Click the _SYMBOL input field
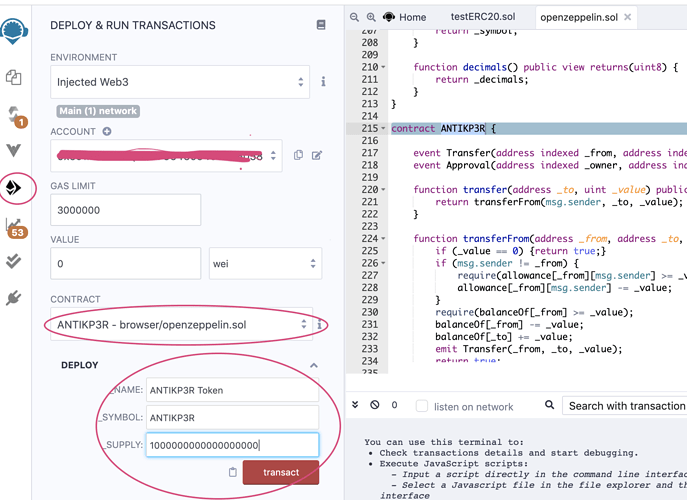 [232, 418]
